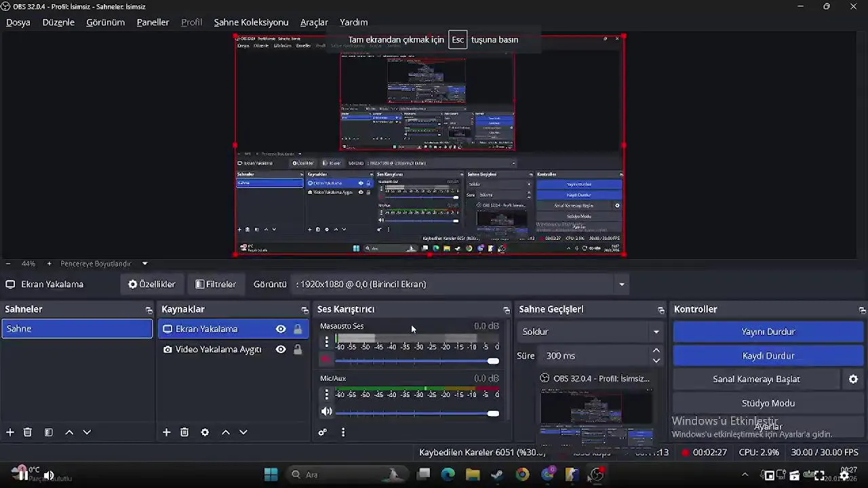Viewport: 868px width, 488px height.
Task: Open Mic/Aux options three-dots icon
Action: tap(326, 394)
